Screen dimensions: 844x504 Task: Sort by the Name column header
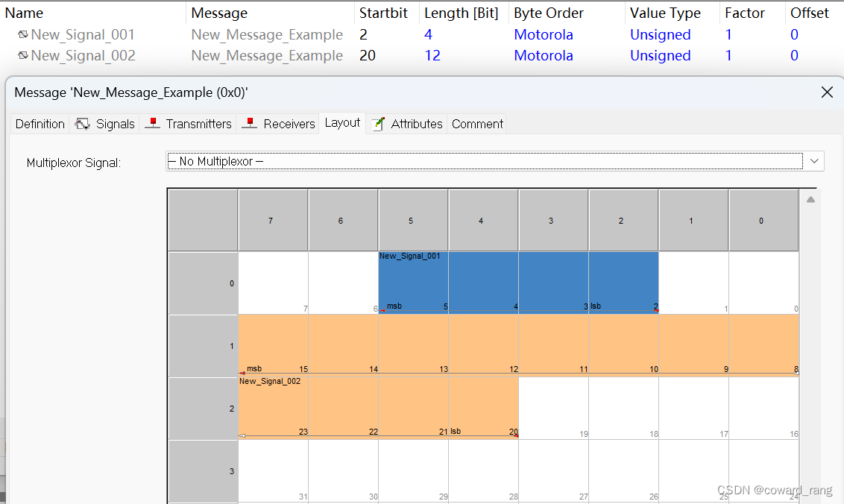[x=24, y=13]
